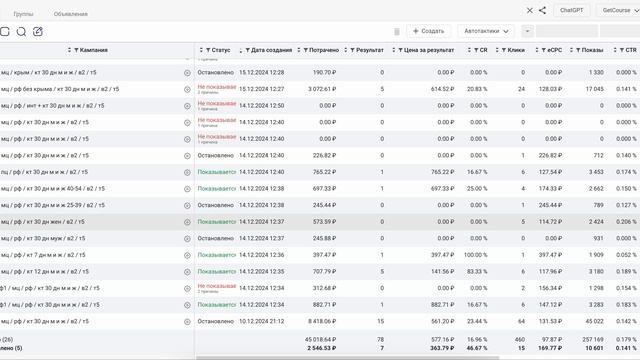Click filter funnel icon on Результат column
Screen dimensions: 640x360
tap(353, 50)
